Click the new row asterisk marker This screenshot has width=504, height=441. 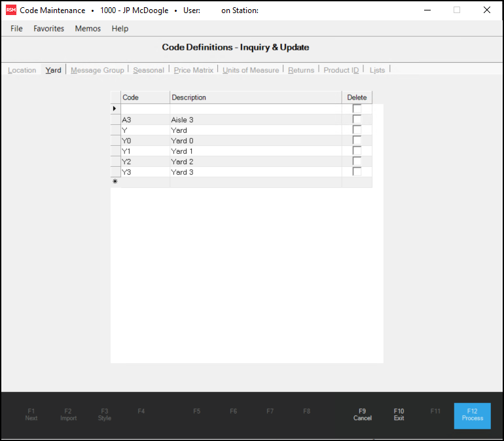[115, 182]
